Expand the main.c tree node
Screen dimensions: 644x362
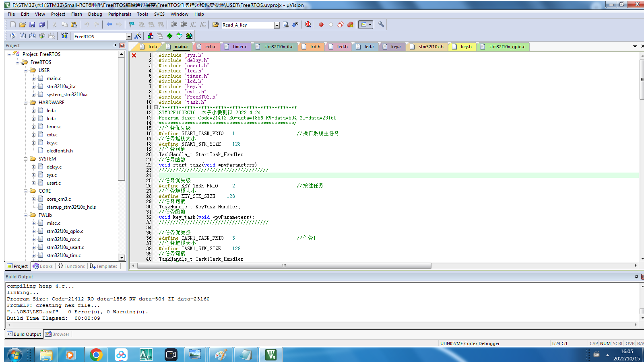(34, 78)
